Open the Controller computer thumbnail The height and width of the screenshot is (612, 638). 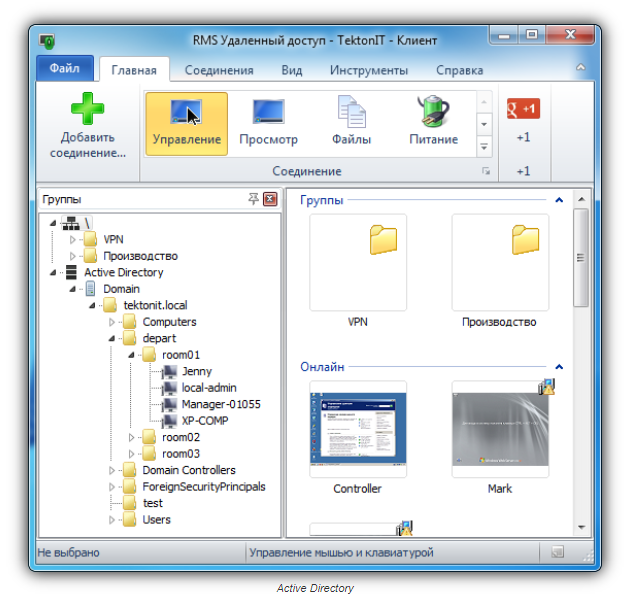coord(358,430)
